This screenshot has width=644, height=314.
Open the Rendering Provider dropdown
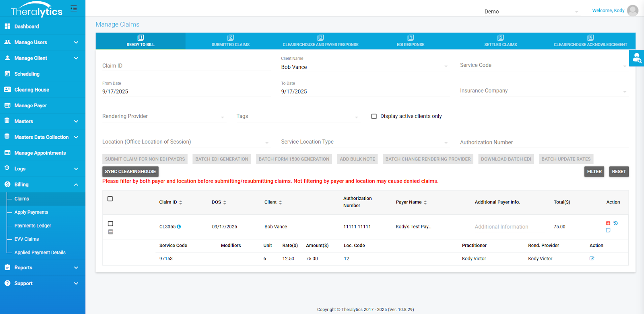(x=163, y=116)
